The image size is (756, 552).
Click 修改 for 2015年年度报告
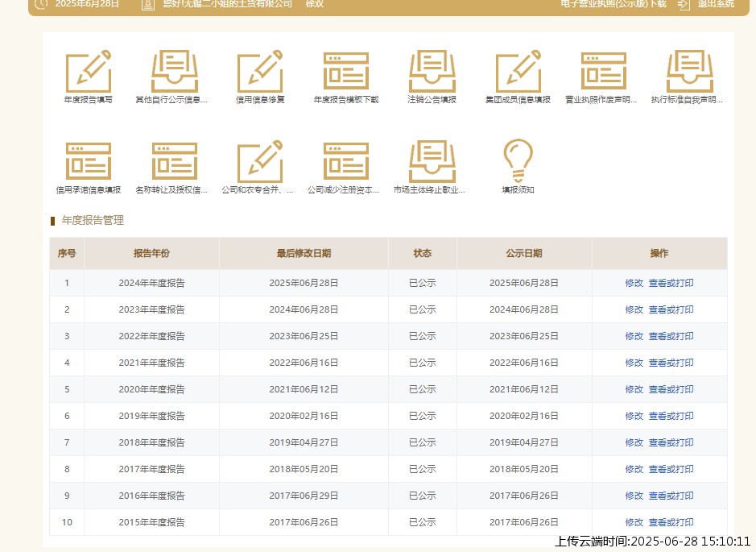click(x=634, y=521)
